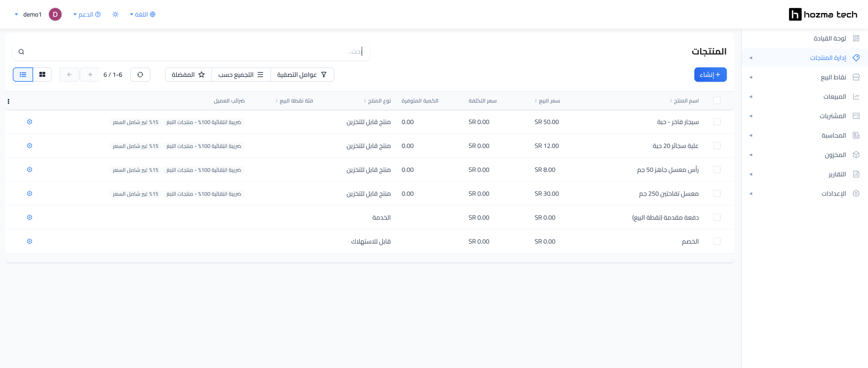Viewport: 868px width, 368px height.
Task: Expand the إدارة المنتجات submenu arrow
Action: tap(751, 58)
